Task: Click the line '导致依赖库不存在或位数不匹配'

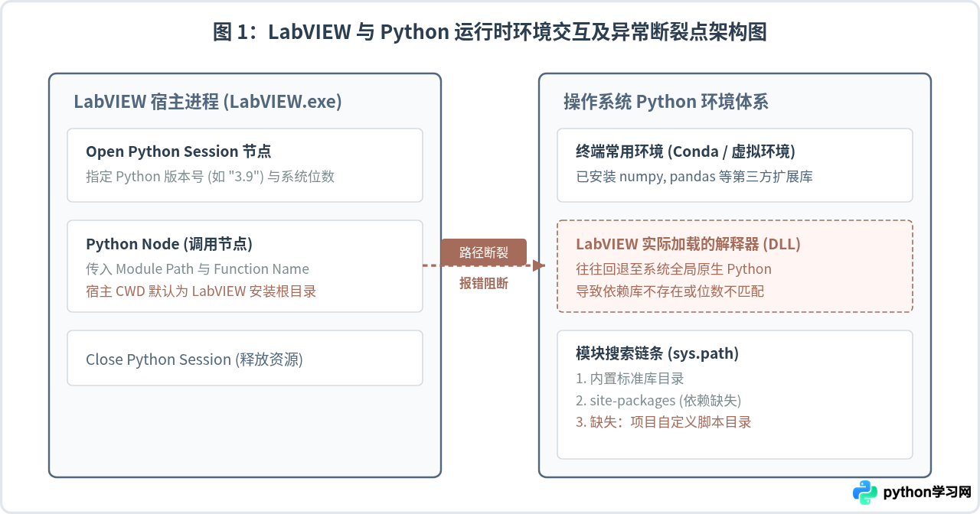Action: [x=670, y=291]
